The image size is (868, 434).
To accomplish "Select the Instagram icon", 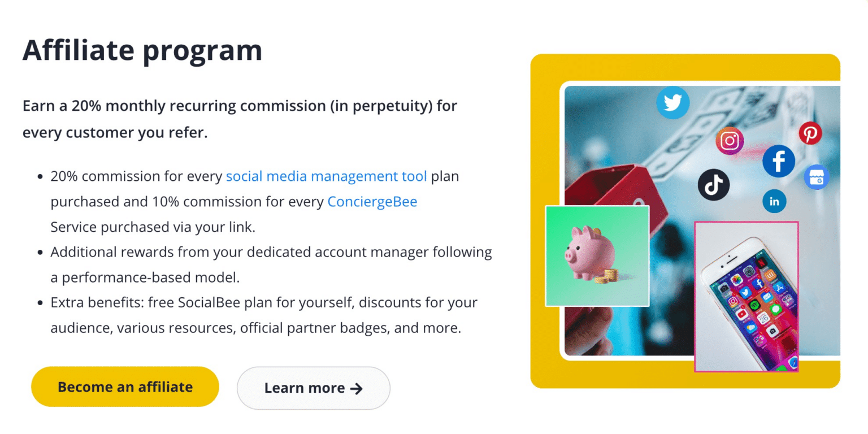I will click(x=730, y=140).
